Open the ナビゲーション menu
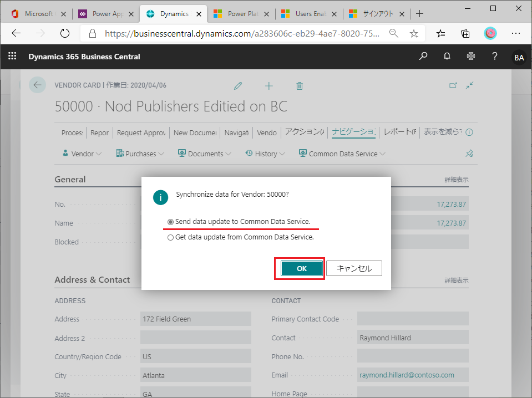Screen dimensions: 532x398 [x=353, y=132]
